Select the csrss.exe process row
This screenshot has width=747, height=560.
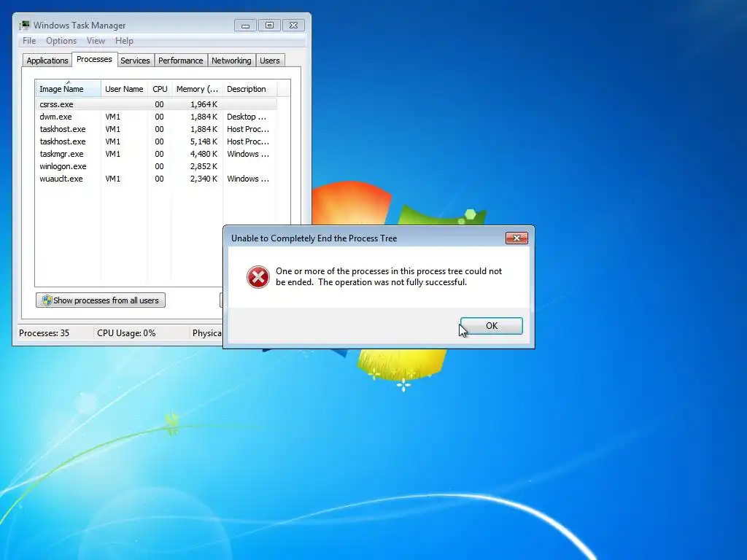point(156,104)
